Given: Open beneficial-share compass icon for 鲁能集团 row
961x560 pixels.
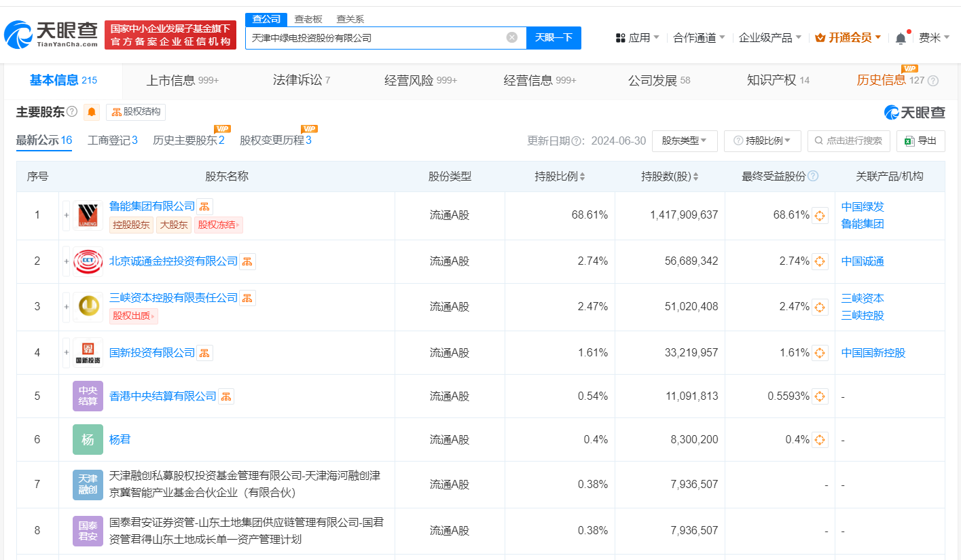Looking at the screenshot, I should point(820,215).
